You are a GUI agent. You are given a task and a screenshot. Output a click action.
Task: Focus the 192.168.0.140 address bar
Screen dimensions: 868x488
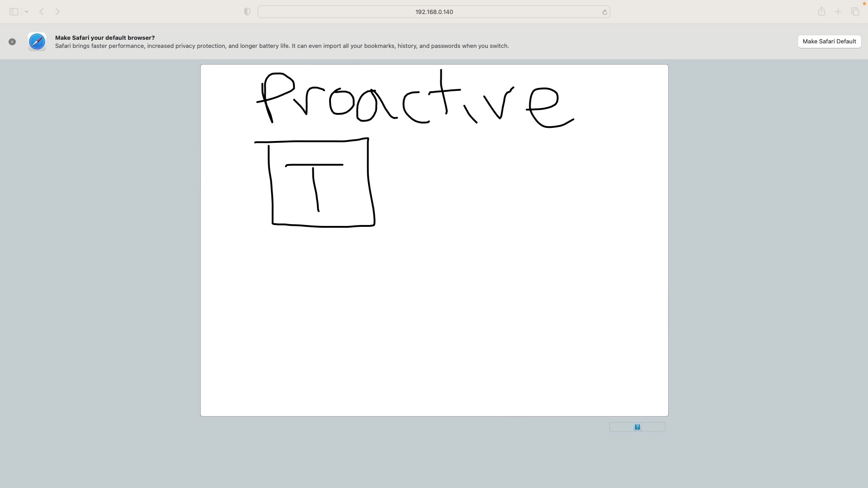tap(434, 12)
